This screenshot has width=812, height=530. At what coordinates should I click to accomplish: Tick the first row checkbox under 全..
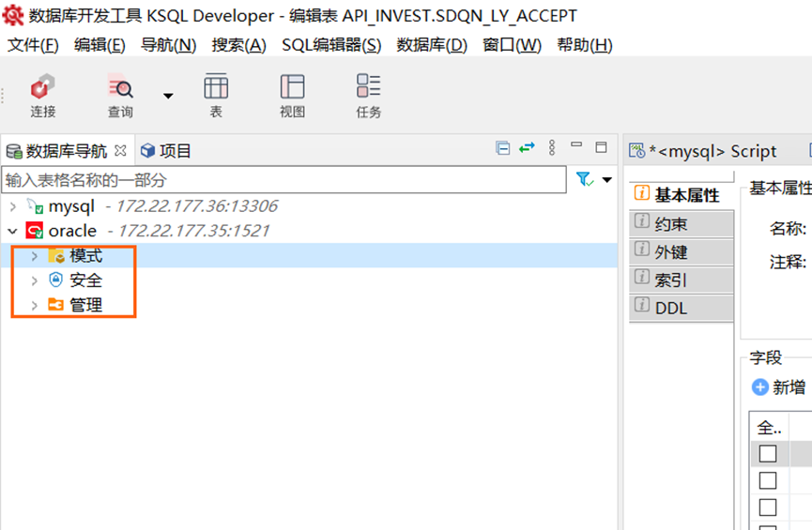768,454
